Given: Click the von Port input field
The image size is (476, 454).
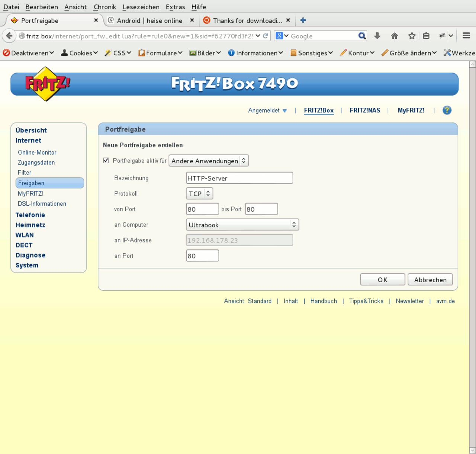Looking at the screenshot, I should coord(202,209).
